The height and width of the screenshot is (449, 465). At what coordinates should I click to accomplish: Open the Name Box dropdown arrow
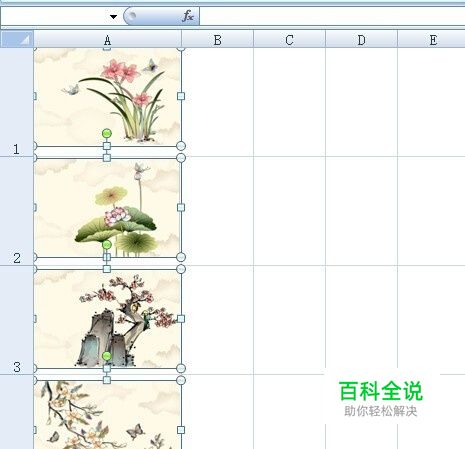(113, 16)
